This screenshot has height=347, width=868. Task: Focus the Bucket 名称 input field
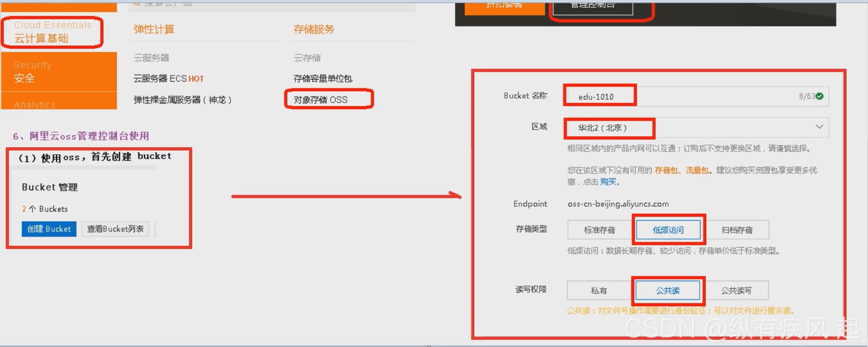[x=697, y=97]
